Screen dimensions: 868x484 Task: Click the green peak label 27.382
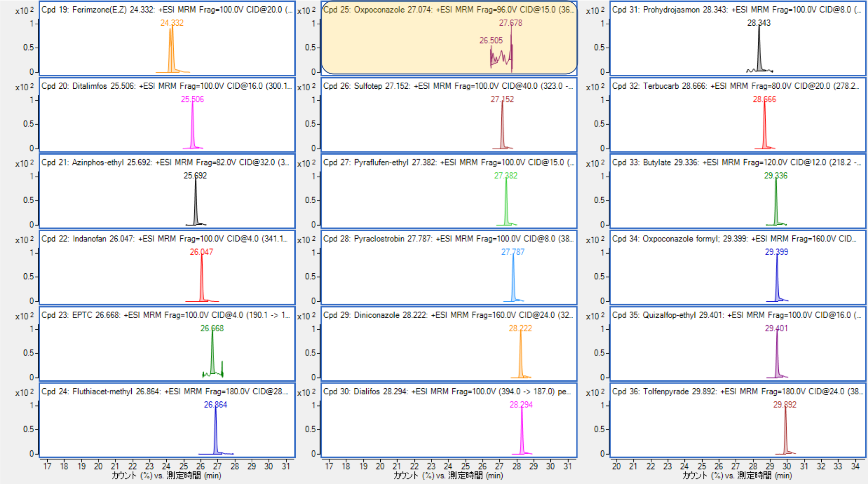(x=506, y=176)
